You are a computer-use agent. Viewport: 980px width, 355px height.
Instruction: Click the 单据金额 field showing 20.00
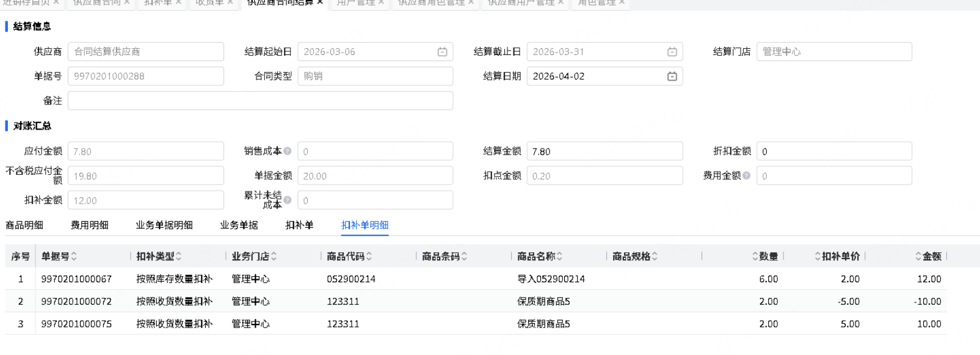coord(376,176)
